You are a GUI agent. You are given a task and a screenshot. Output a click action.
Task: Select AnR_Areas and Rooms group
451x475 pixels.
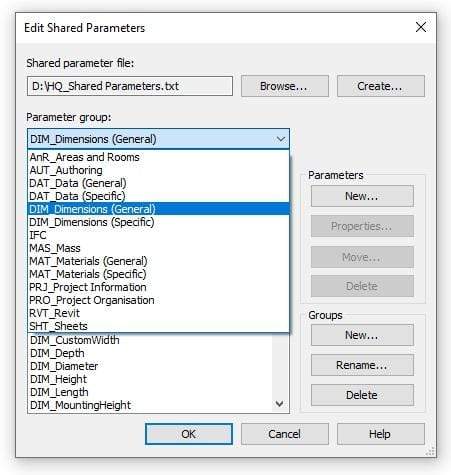[158, 157]
